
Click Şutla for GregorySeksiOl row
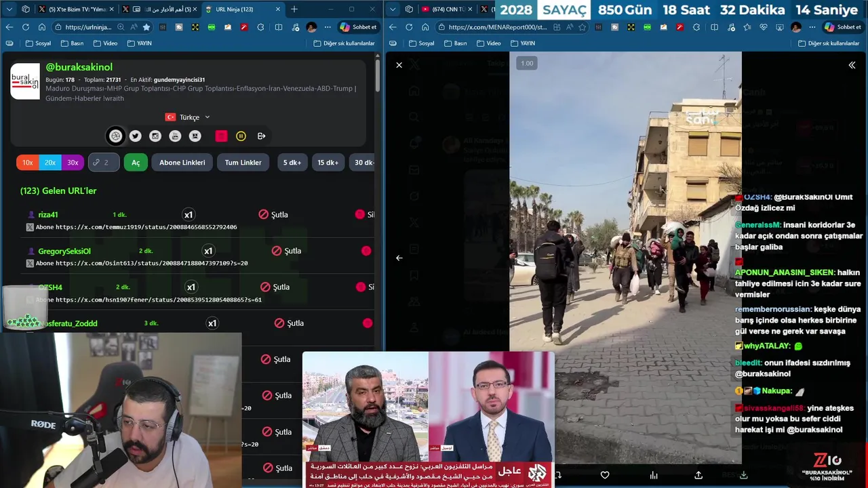pyautogui.click(x=286, y=251)
